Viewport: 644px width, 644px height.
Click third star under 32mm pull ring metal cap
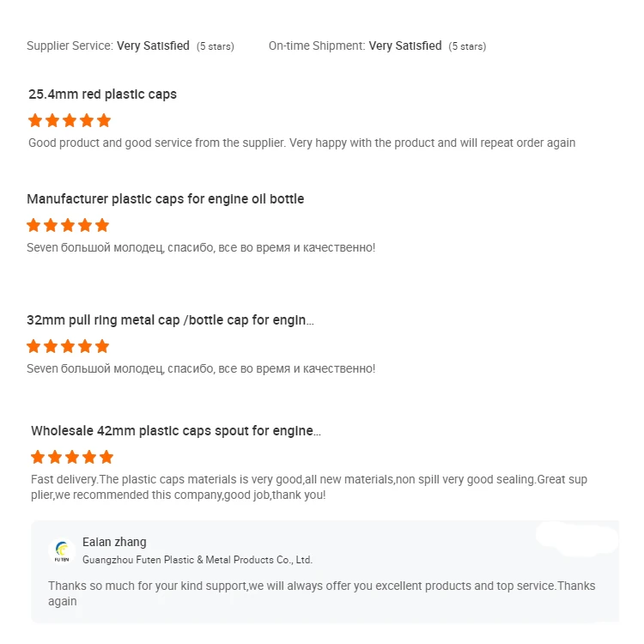pos(68,346)
